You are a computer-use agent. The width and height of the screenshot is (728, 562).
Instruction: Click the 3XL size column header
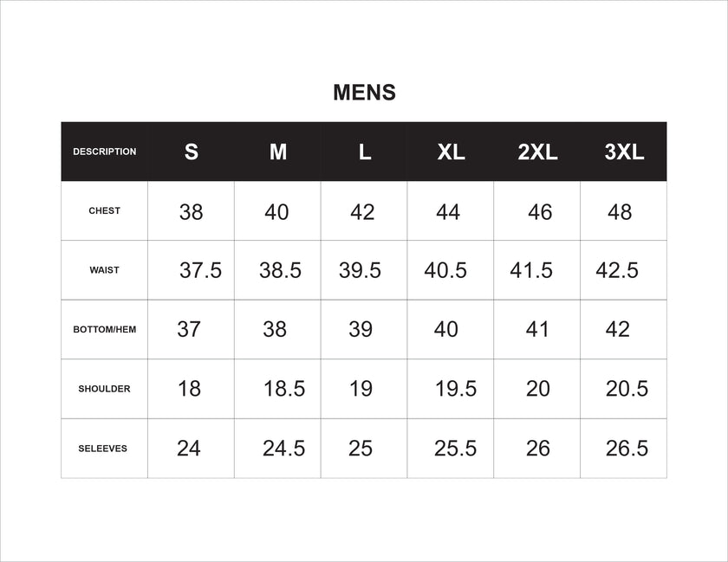coord(624,152)
